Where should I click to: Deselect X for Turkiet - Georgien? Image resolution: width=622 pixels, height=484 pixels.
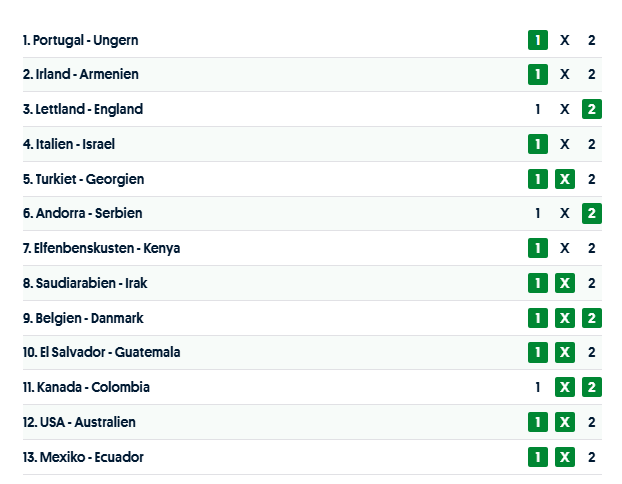(565, 179)
